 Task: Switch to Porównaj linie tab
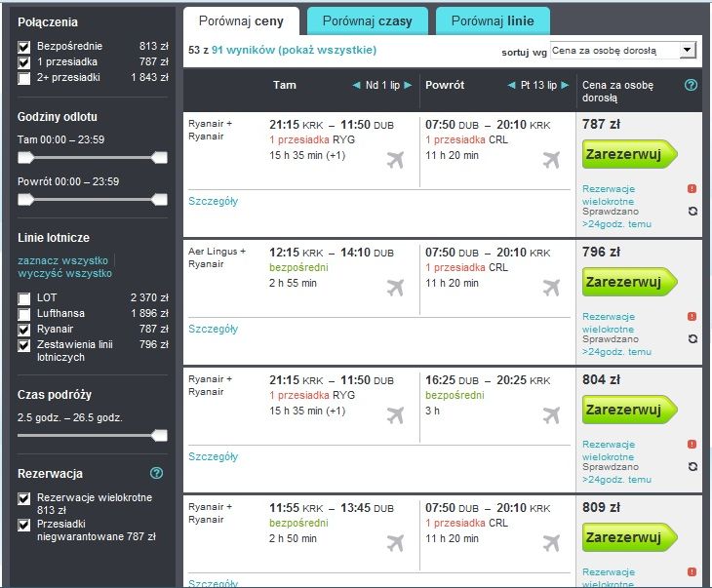(493, 21)
